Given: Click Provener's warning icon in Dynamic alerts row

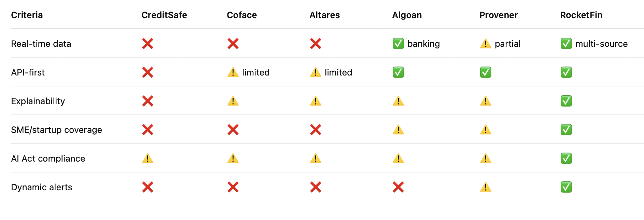Looking at the screenshot, I should [486, 187].
